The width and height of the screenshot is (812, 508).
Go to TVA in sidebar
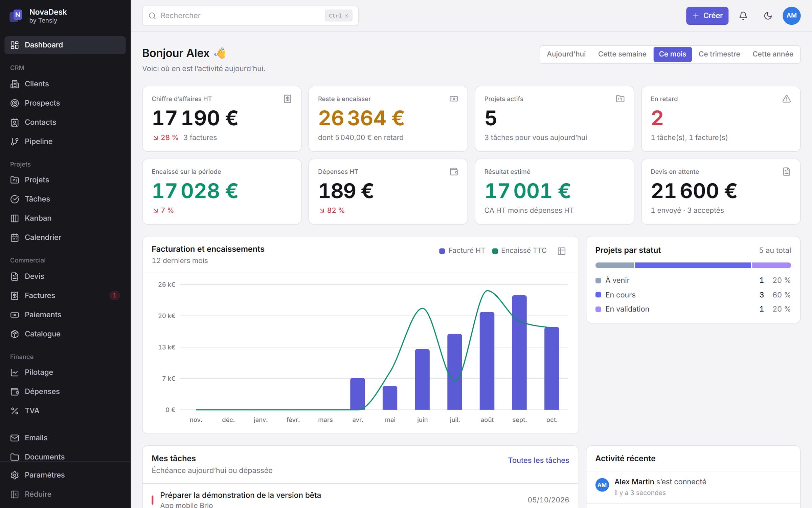pyautogui.click(x=65, y=410)
